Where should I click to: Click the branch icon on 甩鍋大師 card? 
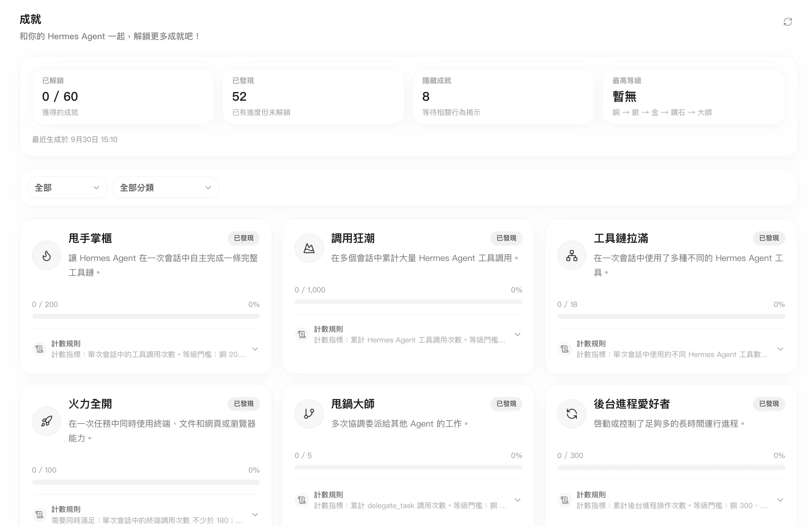309,414
